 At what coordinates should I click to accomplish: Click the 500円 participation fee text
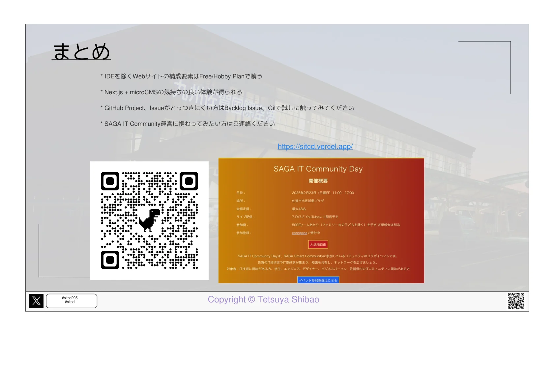pos(346,225)
